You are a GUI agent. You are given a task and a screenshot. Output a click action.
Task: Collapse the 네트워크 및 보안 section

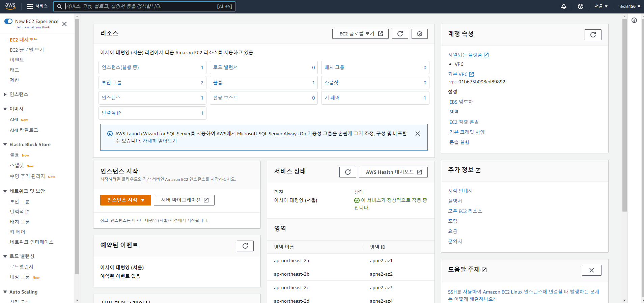[5, 191]
